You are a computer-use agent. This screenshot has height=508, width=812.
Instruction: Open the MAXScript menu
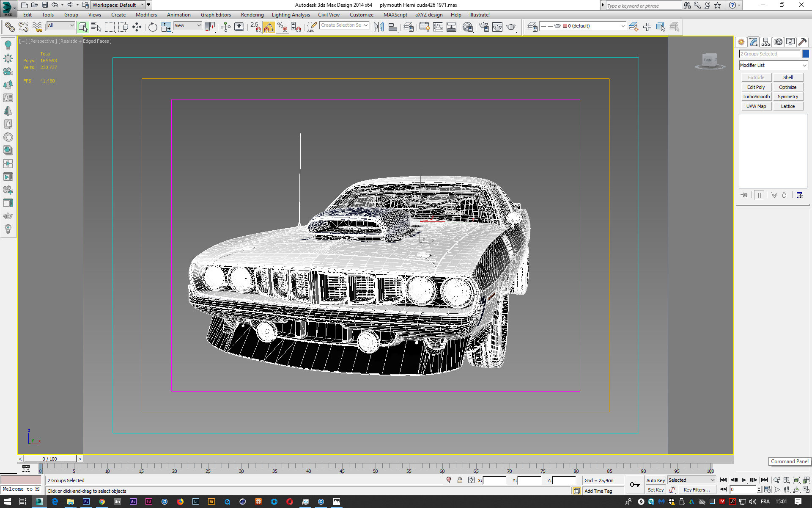[395, 15]
